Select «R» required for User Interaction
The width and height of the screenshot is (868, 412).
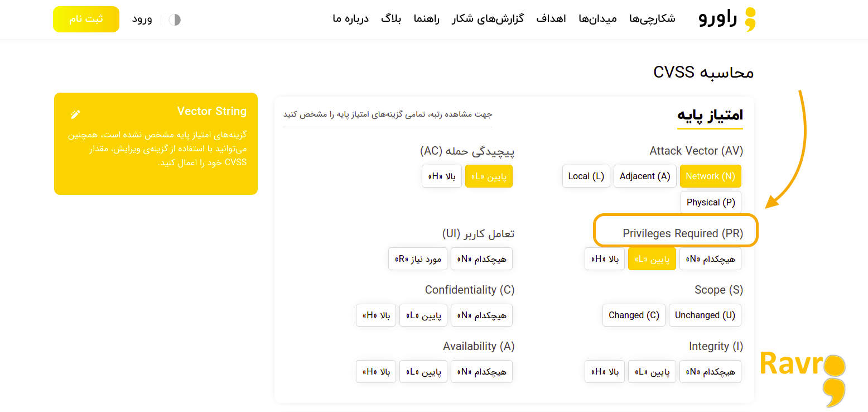pos(418,259)
